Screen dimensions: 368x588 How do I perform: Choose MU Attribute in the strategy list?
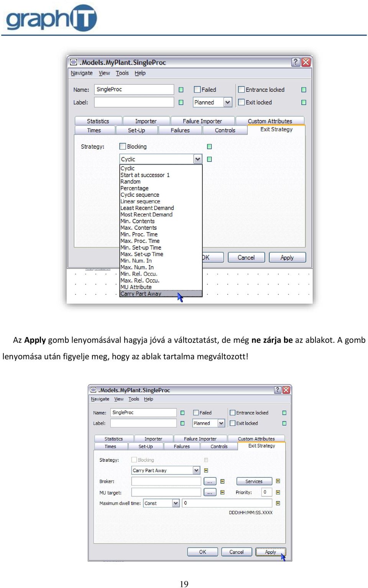161,287
